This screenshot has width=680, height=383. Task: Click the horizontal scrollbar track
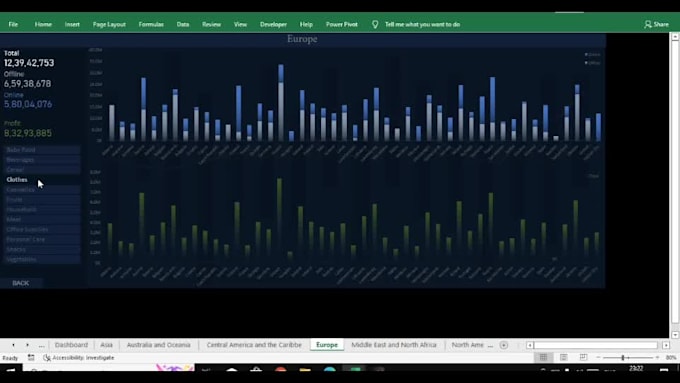point(596,345)
